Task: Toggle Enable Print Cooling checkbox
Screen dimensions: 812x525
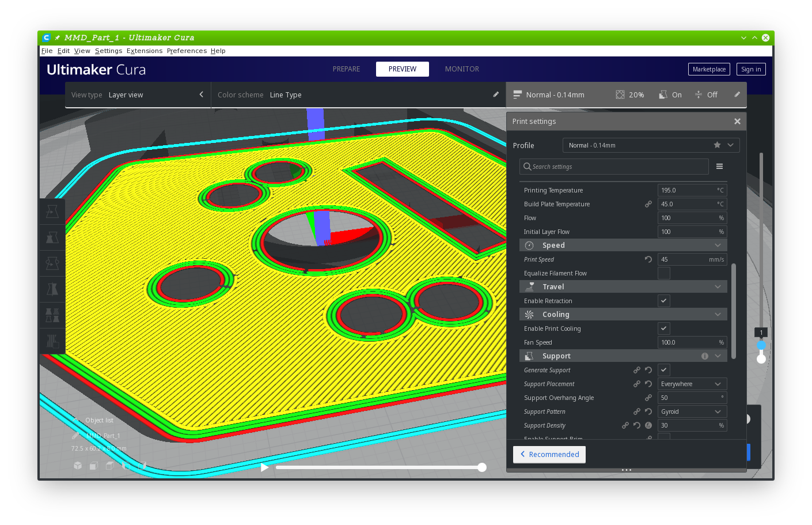Action: pyautogui.click(x=664, y=328)
